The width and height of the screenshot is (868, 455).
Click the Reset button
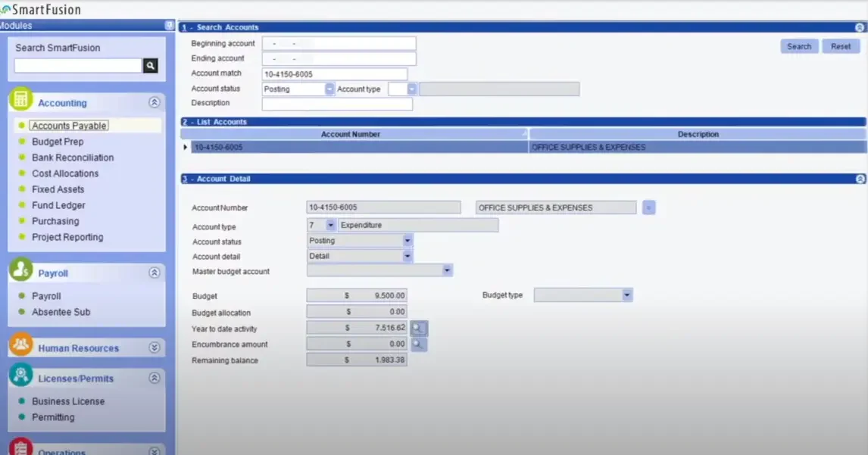[x=840, y=46]
